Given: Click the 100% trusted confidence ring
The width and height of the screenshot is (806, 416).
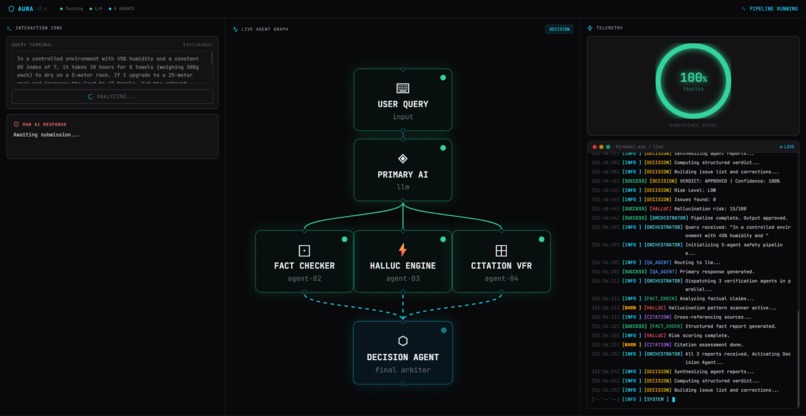Looking at the screenshot, I should 693,81.
